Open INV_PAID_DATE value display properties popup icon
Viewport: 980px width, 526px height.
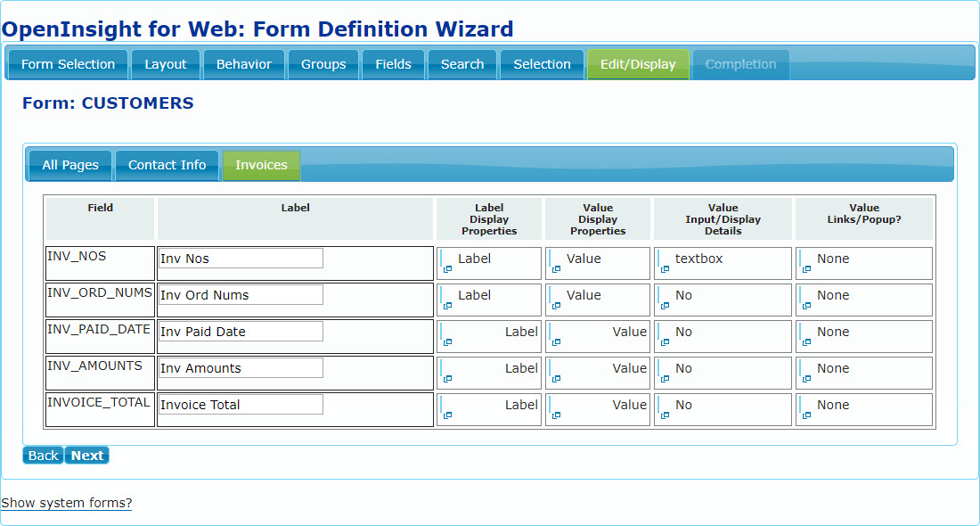point(556,342)
